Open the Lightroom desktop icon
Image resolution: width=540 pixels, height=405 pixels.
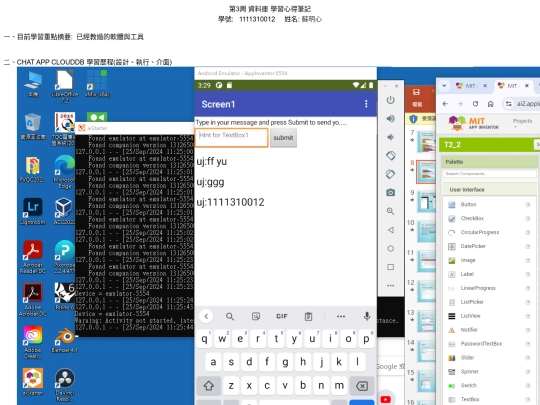click(x=33, y=211)
